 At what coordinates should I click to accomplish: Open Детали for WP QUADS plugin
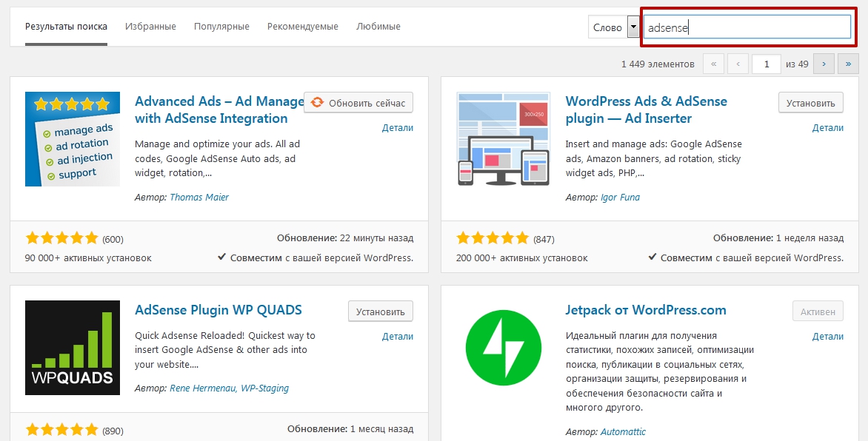[x=398, y=337]
